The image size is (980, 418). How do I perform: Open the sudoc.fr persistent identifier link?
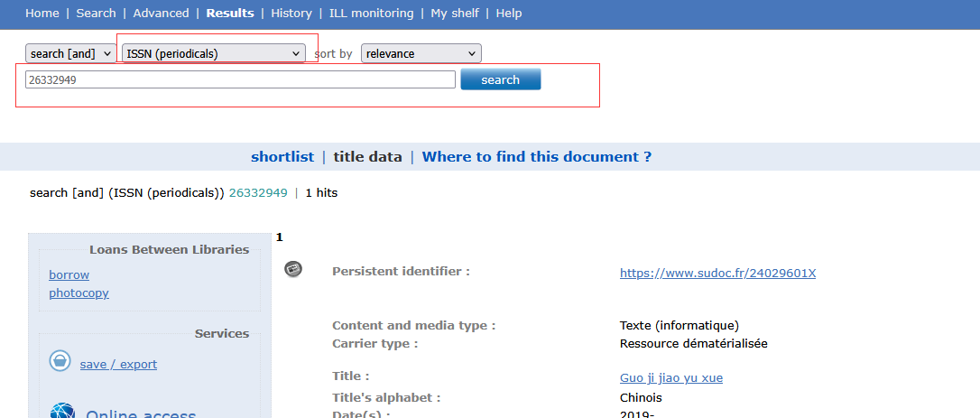717,274
